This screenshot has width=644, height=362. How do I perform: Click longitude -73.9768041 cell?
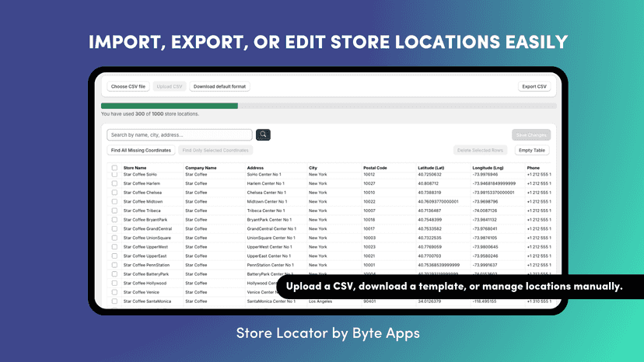point(485,228)
